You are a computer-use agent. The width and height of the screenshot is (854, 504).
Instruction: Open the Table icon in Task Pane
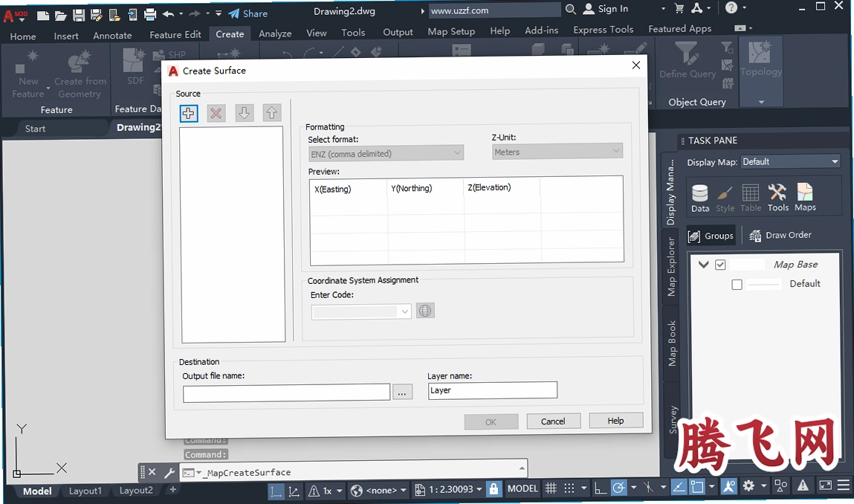(x=751, y=198)
